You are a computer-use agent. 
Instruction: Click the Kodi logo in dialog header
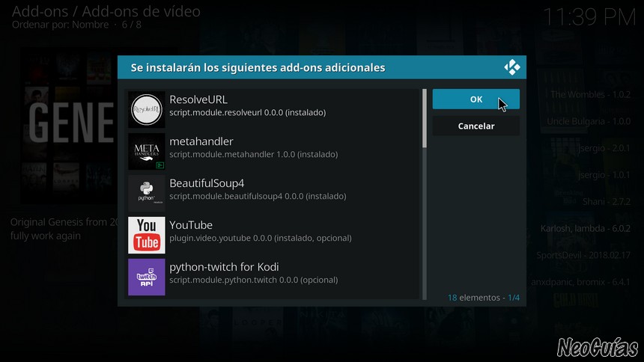(x=511, y=67)
